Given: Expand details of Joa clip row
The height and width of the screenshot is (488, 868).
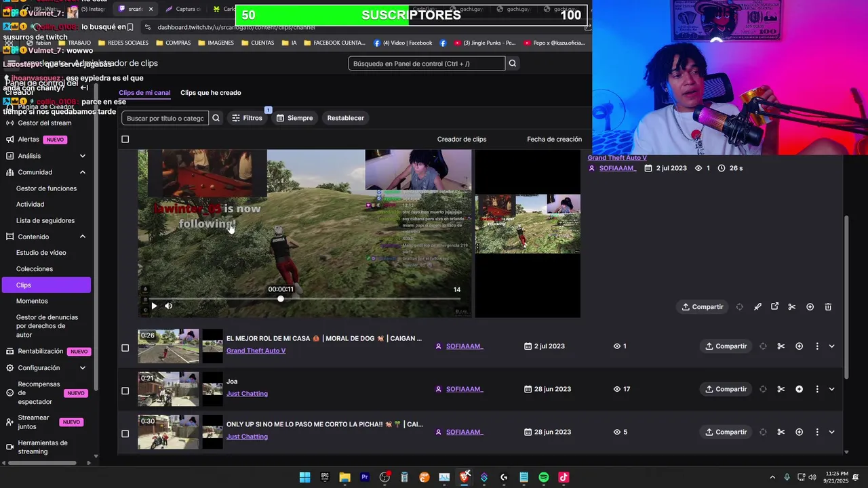Looking at the screenshot, I should click(x=832, y=389).
